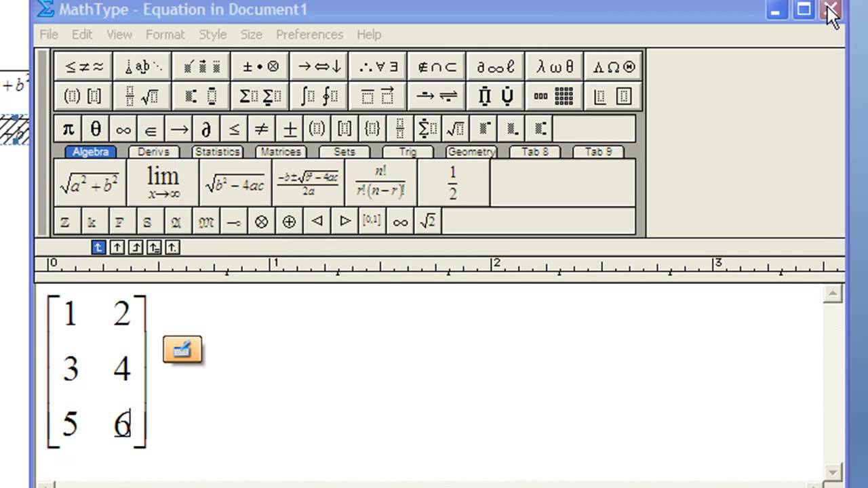Open the subscript and superscript templates palette
The width and height of the screenshot is (868, 488).
(x=201, y=96)
